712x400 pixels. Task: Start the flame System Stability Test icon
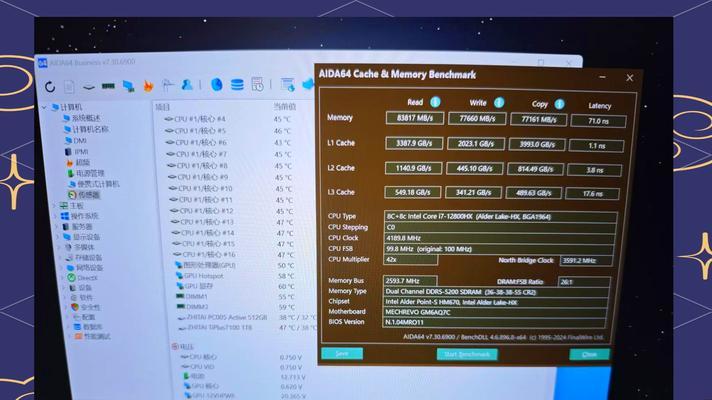(148, 85)
